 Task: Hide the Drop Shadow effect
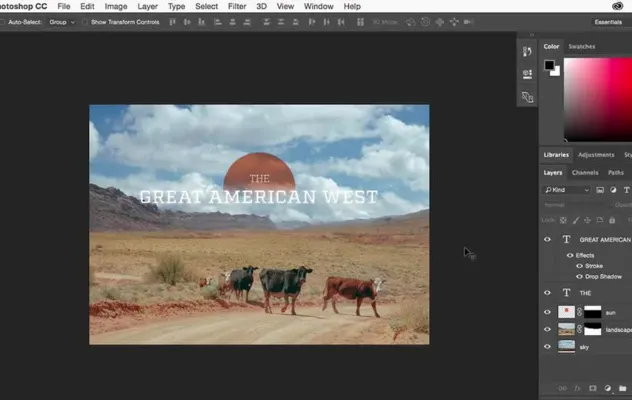click(579, 277)
